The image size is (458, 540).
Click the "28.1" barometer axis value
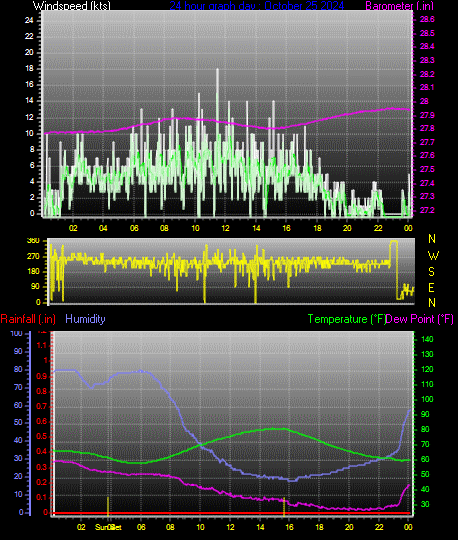[x=427, y=87]
